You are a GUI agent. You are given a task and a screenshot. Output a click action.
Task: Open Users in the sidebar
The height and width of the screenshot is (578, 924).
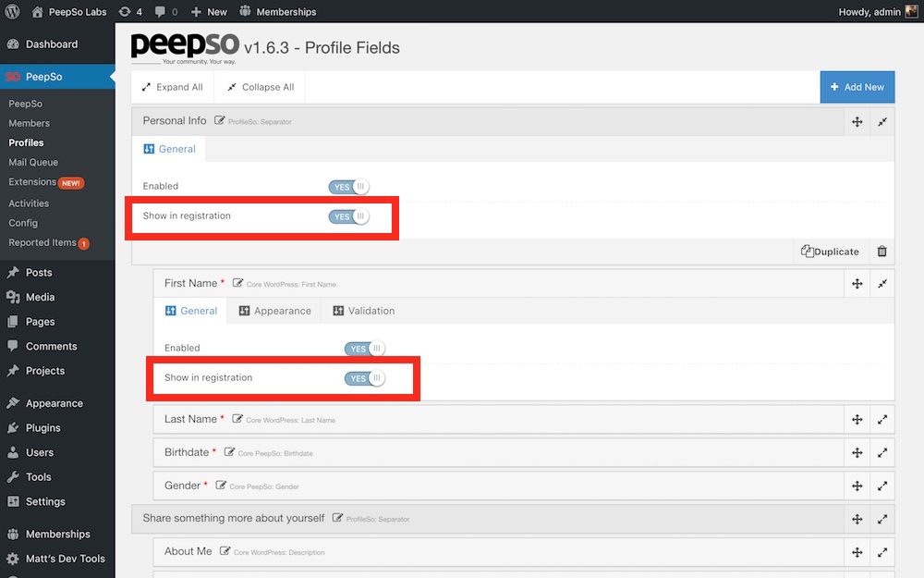click(x=57, y=452)
